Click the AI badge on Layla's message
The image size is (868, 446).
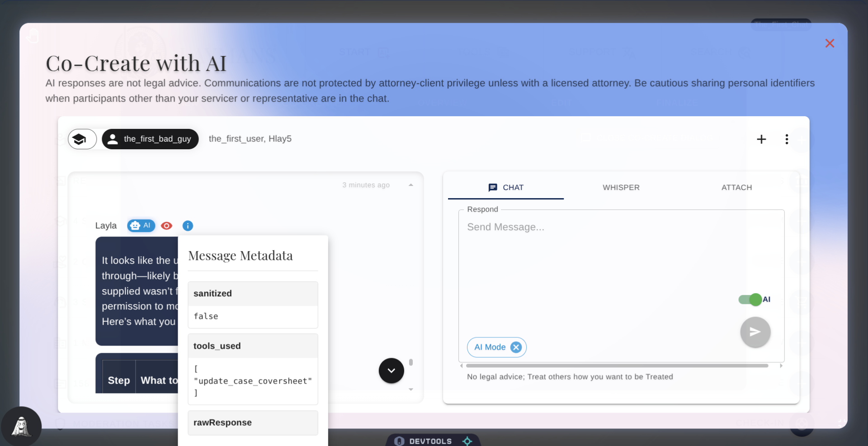tap(140, 226)
